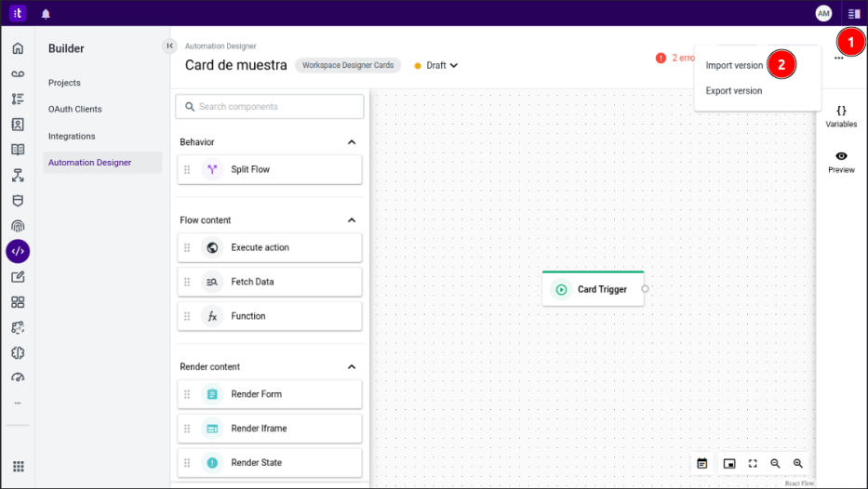This screenshot has width=868, height=489.
Task: Open the apps grid icon at bottom left
Action: coord(18,467)
